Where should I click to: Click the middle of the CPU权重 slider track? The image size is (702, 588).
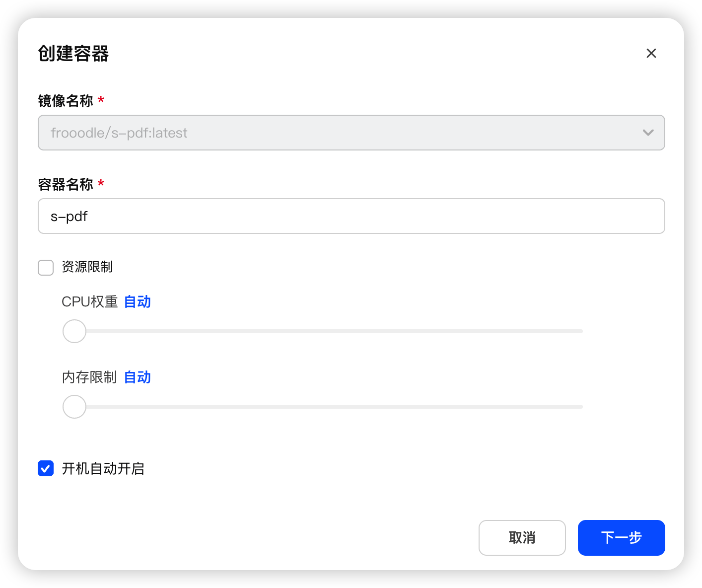pos(323,331)
